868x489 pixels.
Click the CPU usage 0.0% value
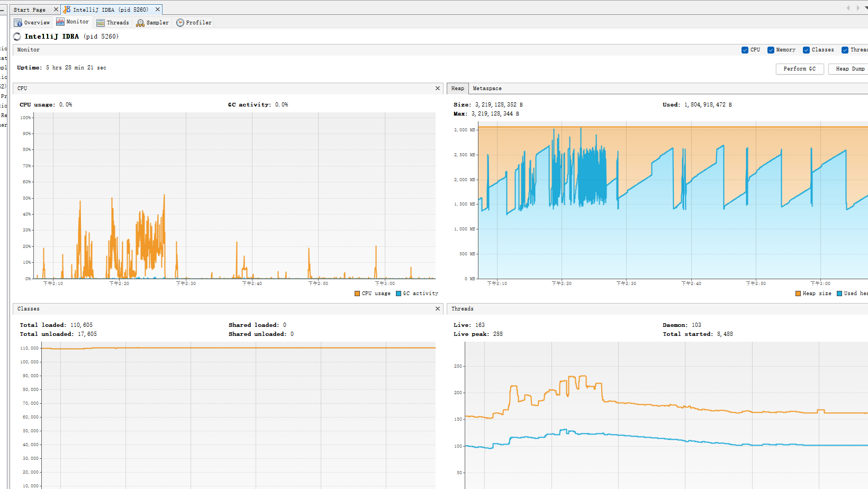pos(66,105)
